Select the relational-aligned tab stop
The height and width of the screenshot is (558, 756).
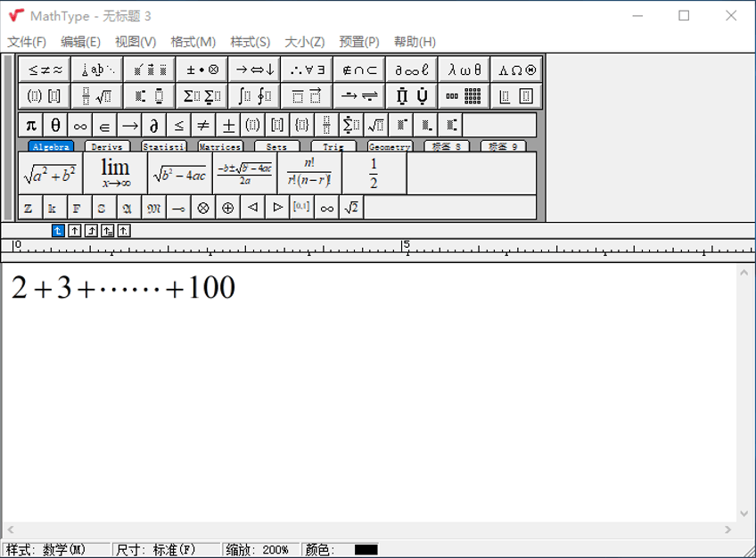(107, 231)
